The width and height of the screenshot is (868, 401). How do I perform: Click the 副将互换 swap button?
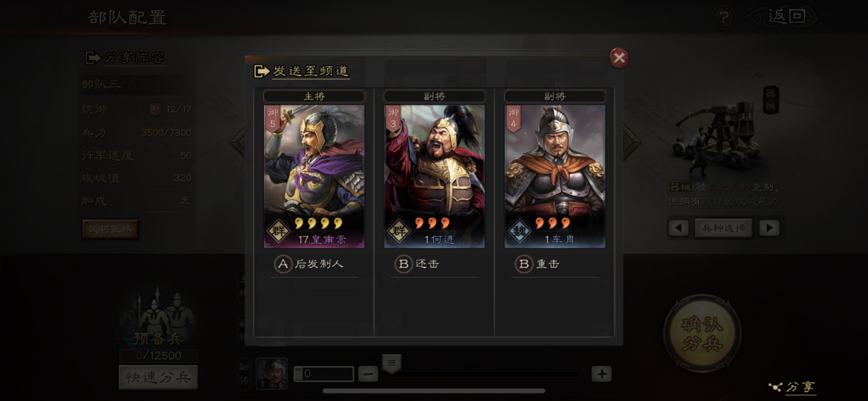110,229
